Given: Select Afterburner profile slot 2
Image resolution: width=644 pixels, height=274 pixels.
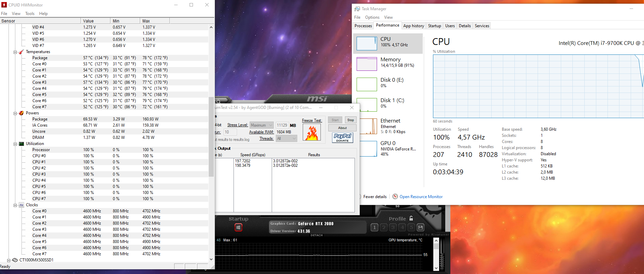Looking at the screenshot, I should pyautogui.click(x=384, y=227).
